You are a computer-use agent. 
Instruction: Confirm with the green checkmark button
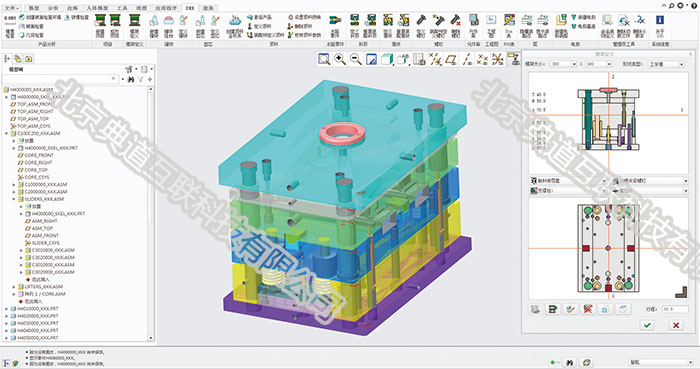[647, 325]
